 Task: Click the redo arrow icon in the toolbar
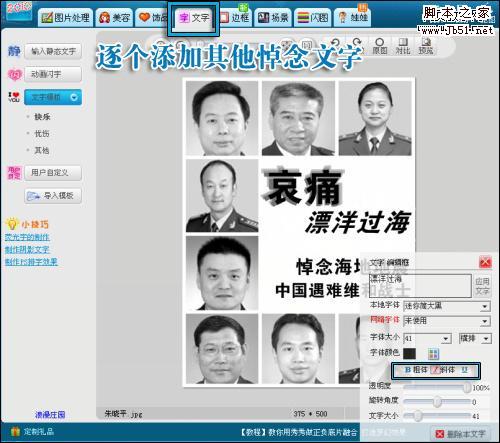click(357, 43)
